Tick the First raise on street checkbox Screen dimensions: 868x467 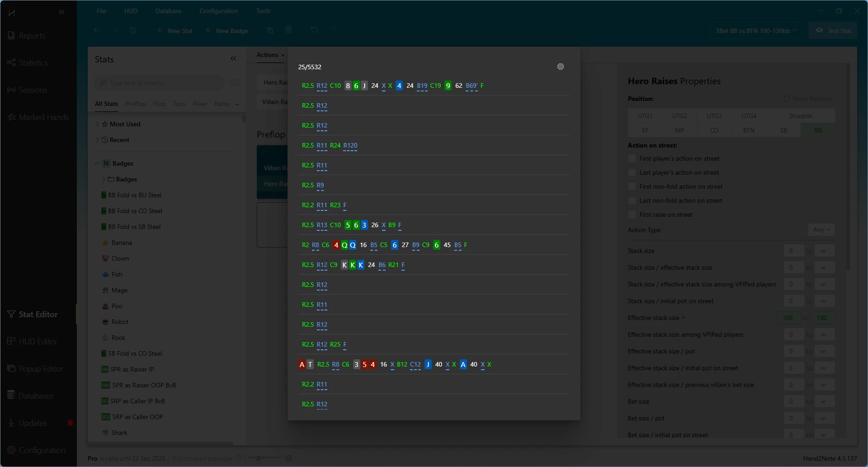coord(632,214)
